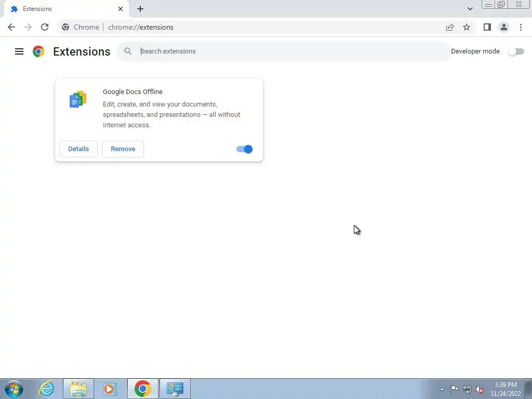Viewport: 532px width, 399px height.
Task: Launch Internet Explorer from the taskbar
Action: [46, 389]
